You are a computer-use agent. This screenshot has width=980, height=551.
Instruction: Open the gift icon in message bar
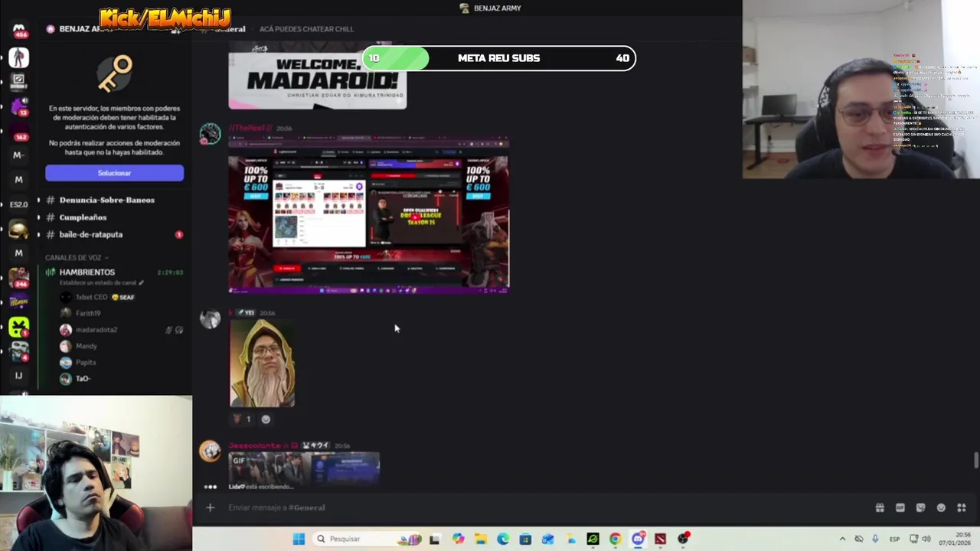tap(880, 507)
